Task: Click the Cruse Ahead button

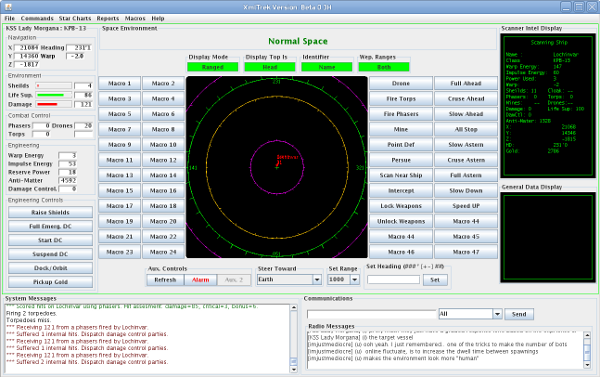Action: pyautogui.click(x=466, y=98)
